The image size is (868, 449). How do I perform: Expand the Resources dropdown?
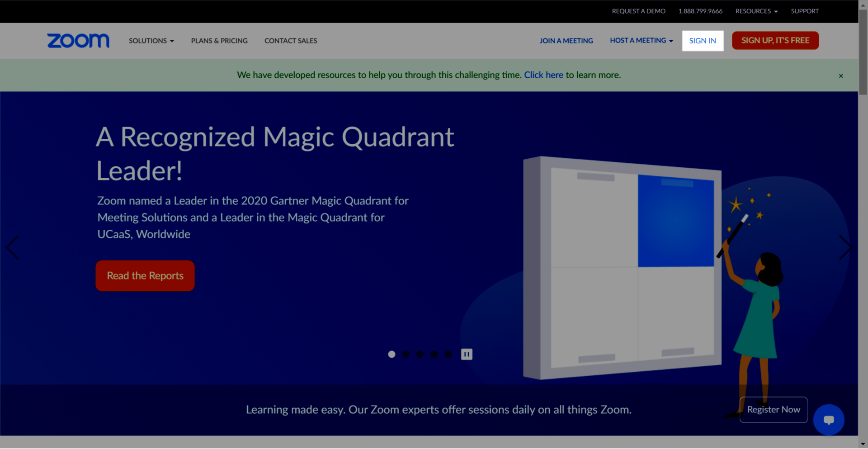[756, 11]
